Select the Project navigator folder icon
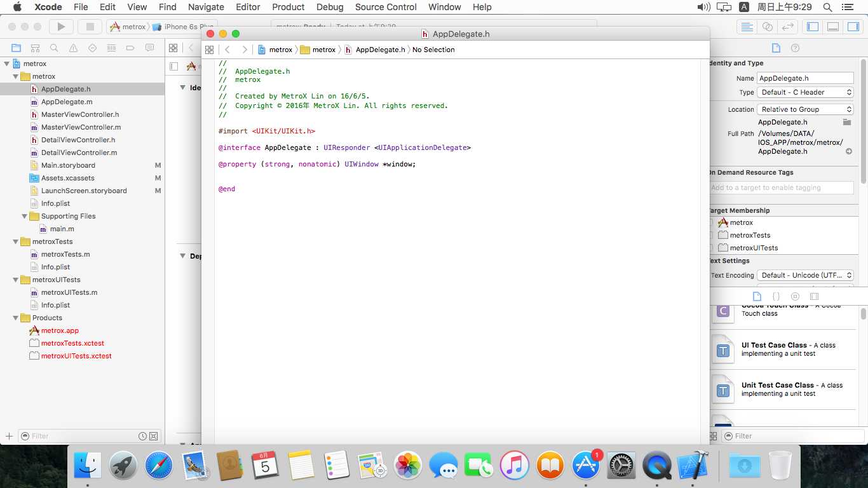868x488 pixels. pyautogui.click(x=17, y=48)
